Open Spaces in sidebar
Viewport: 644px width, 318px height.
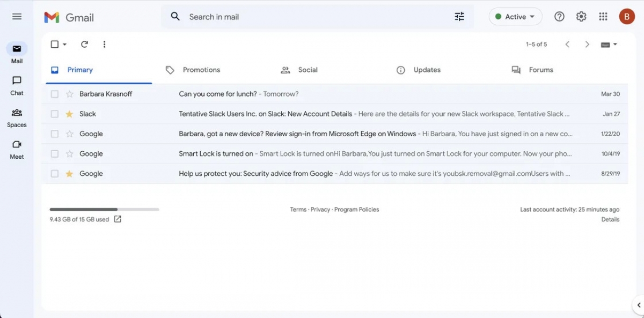coord(17,117)
